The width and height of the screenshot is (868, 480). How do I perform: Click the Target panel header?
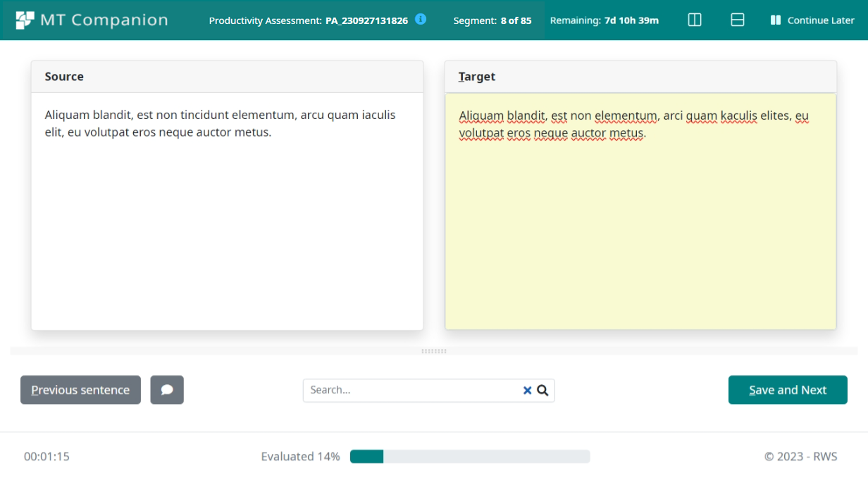(x=640, y=77)
